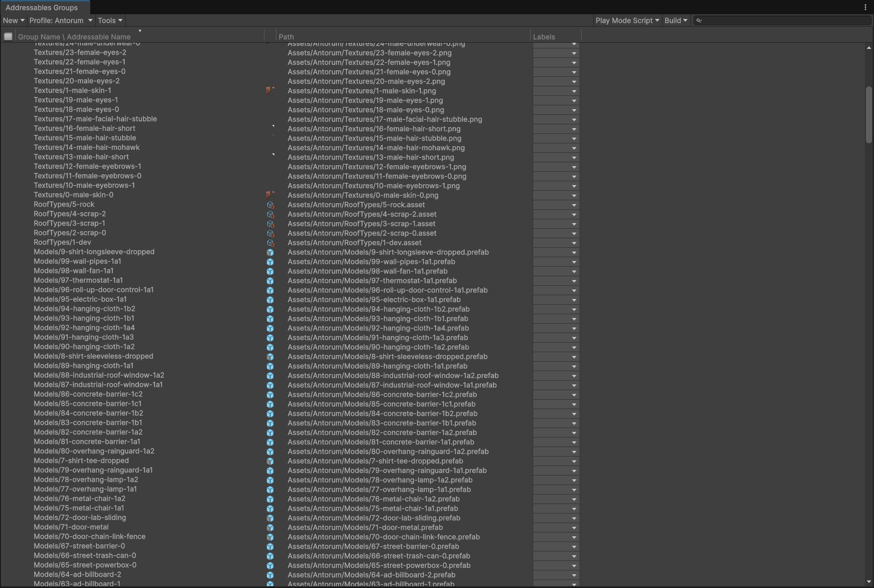
Task: Open the Play Mode Script dropdown
Action: [627, 20]
